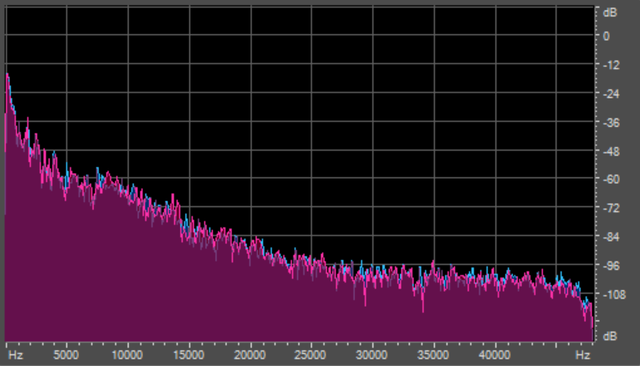Click the 30000 Hz frequency axis label
Image resolution: width=640 pixels, height=366 pixels.
(371, 355)
